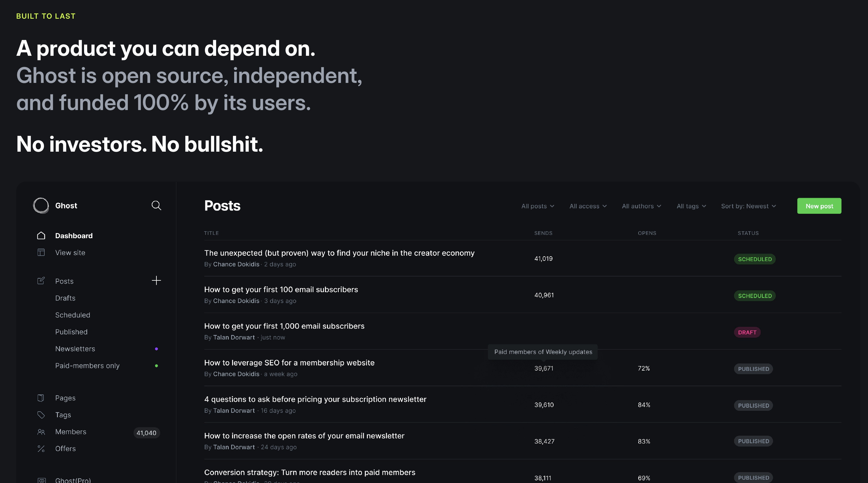868x483 pixels.
Task: Click the Offers percent icon
Action: [41, 449]
